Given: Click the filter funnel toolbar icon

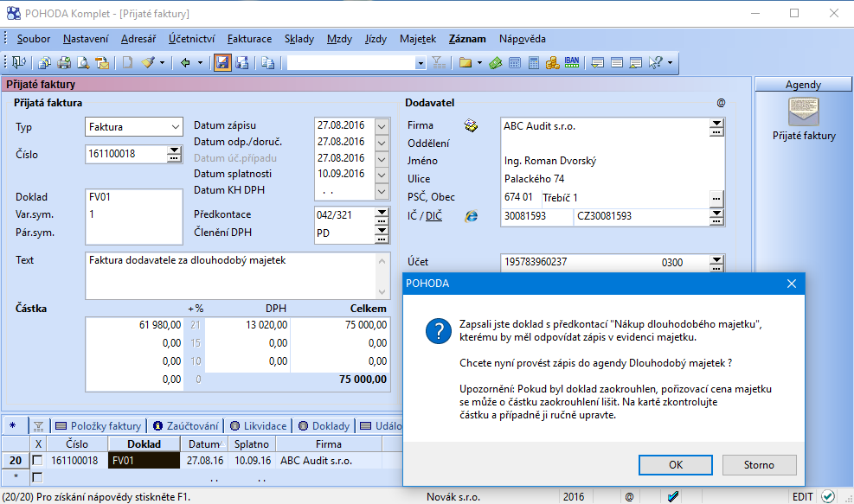Looking at the screenshot, I should [x=439, y=62].
